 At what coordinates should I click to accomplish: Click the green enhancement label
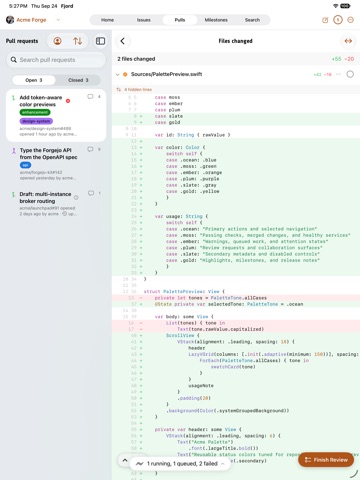35,112
